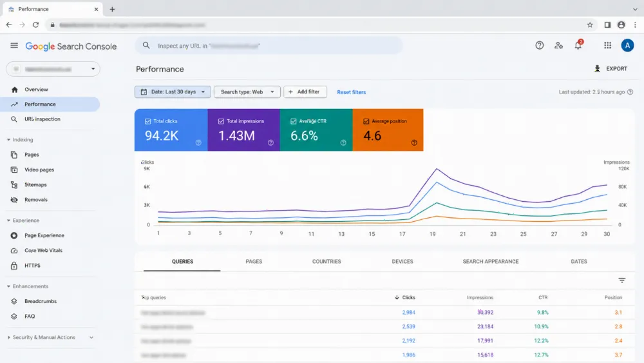The width and height of the screenshot is (644, 363).
Task: Switch to the Pages tab
Action: tap(254, 262)
